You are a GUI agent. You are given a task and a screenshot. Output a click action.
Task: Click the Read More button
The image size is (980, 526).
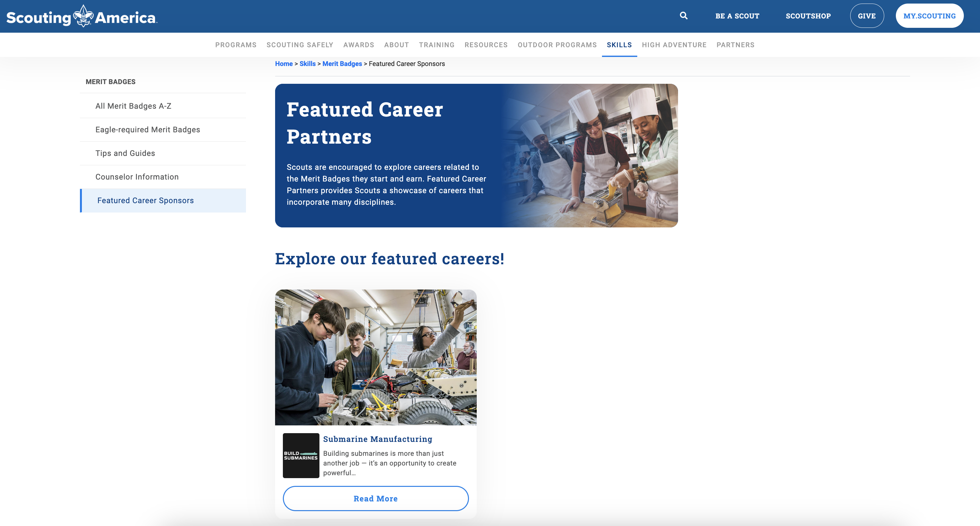point(375,498)
